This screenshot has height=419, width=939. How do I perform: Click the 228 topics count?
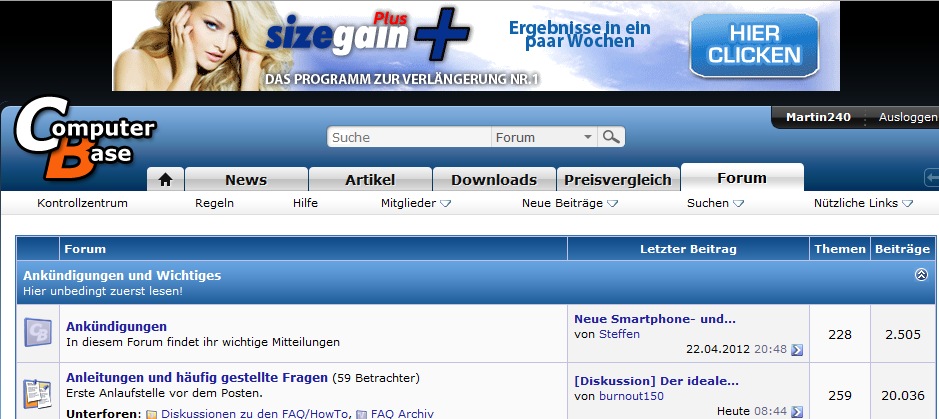pyautogui.click(x=840, y=335)
